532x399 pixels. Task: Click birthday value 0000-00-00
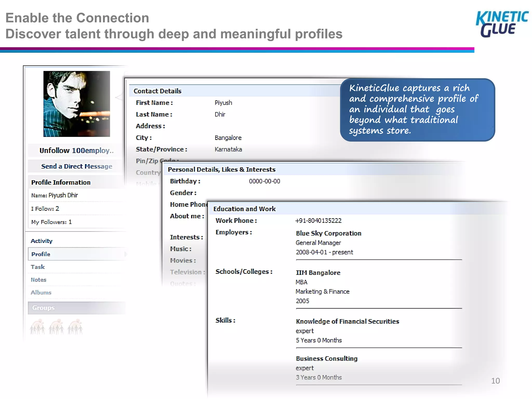pyautogui.click(x=264, y=181)
